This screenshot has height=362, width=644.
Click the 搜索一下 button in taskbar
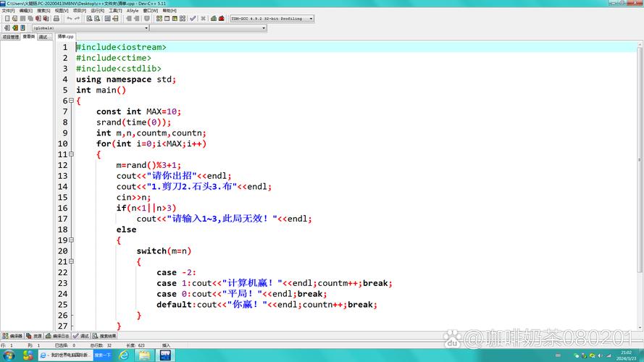102,355
